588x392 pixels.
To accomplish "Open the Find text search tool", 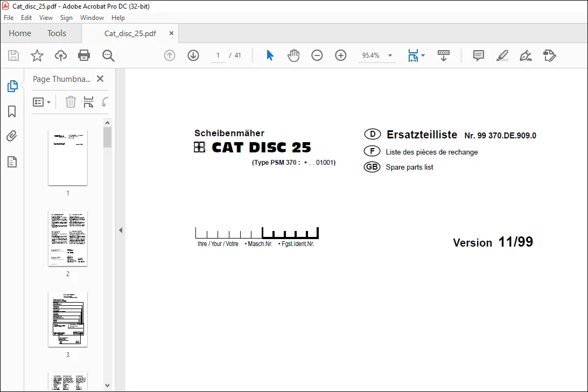I will (108, 55).
